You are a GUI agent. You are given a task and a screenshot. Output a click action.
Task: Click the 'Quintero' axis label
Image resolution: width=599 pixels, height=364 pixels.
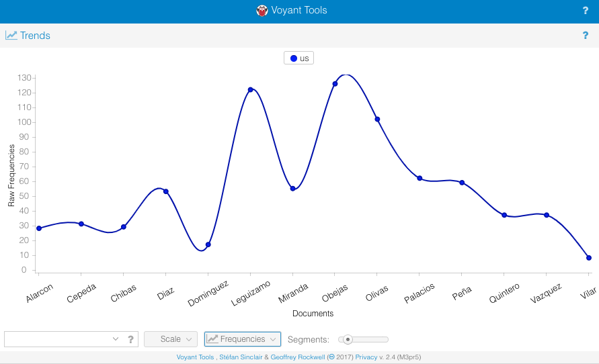(x=504, y=293)
